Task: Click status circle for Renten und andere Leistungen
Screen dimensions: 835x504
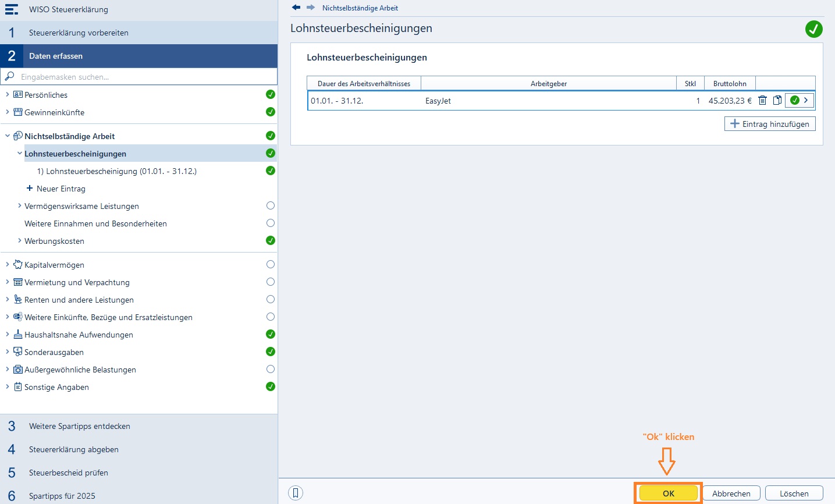Action: point(271,299)
